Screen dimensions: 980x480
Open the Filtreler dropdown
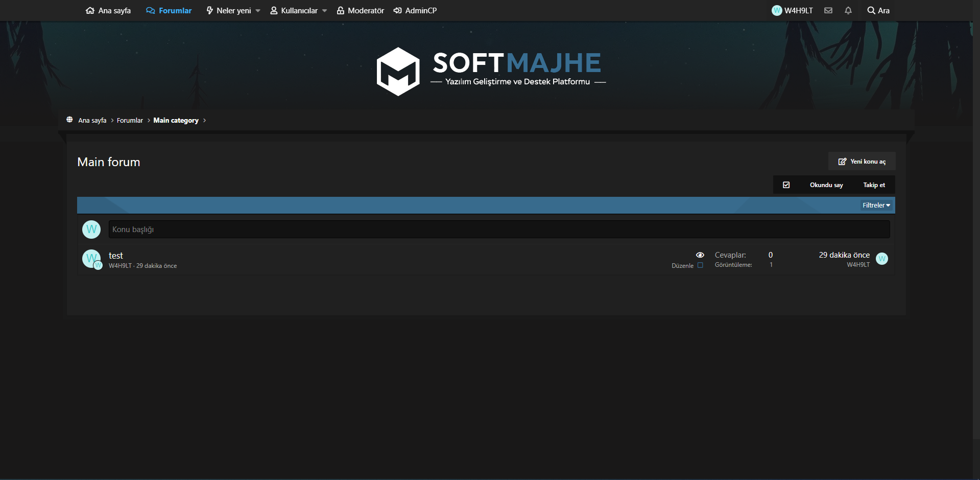pyautogui.click(x=875, y=205)
